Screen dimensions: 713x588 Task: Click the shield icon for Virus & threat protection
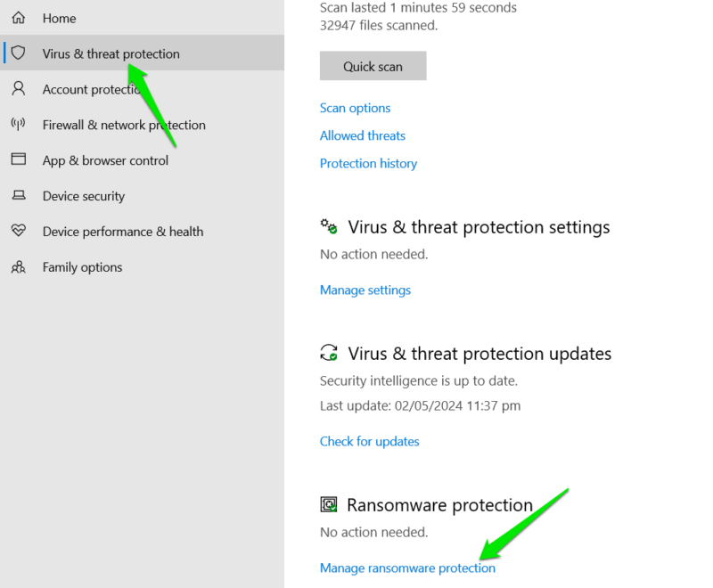point(18,53)
